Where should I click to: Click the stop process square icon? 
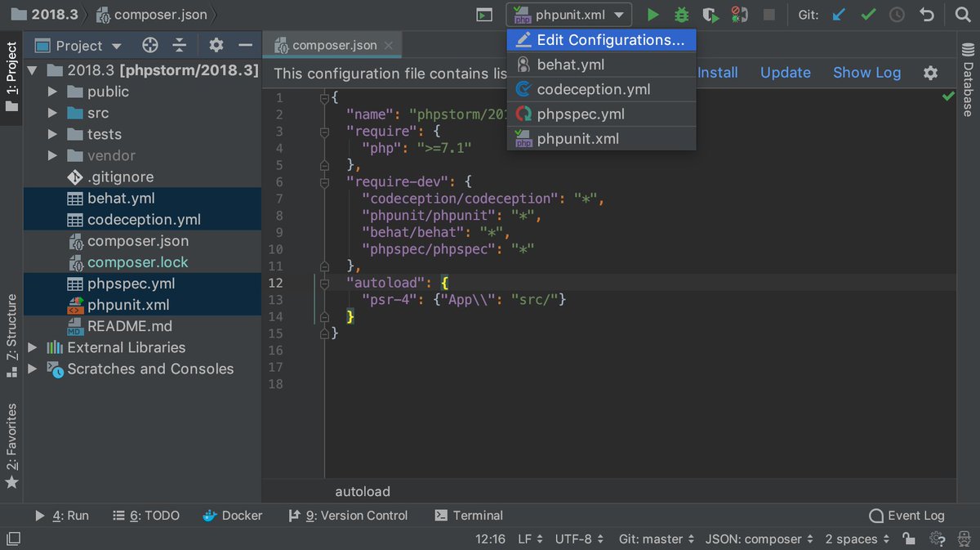[768, 15]
